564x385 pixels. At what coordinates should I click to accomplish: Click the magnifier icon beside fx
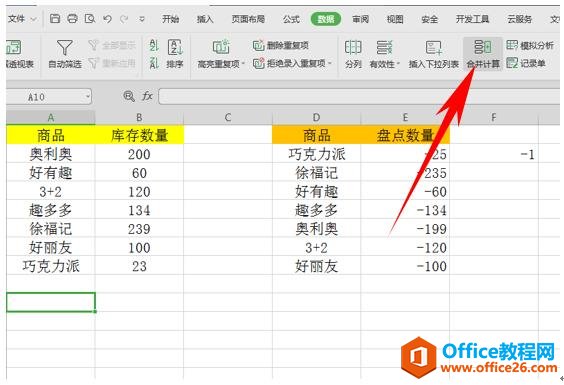coord(128,96)
